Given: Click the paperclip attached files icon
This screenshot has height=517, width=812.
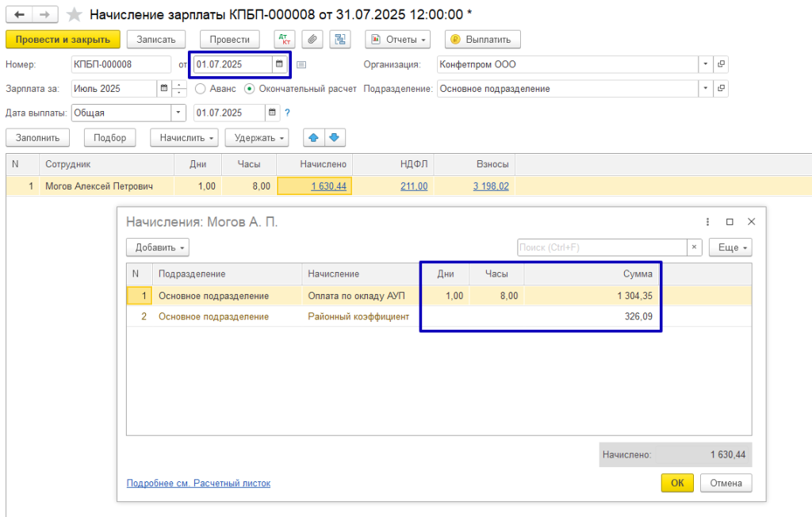Looking at the screenshot, I should [312, 40].
